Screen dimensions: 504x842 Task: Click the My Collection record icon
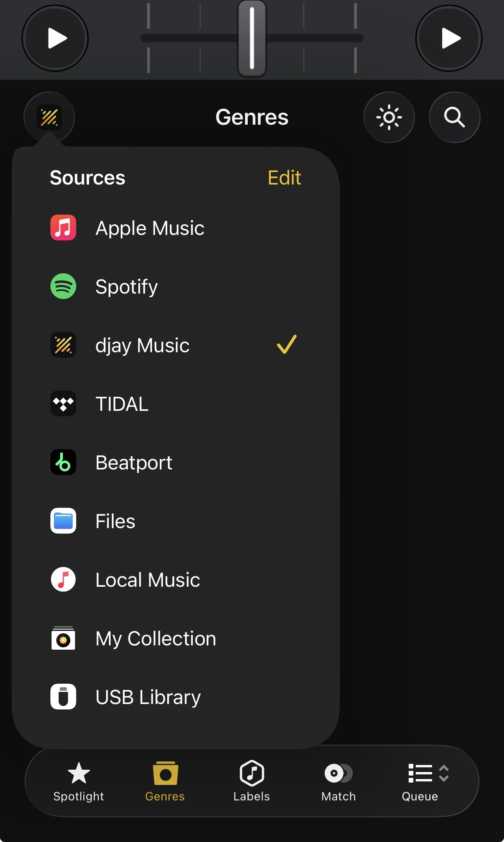pyautogui.click(x=63, y=638)
